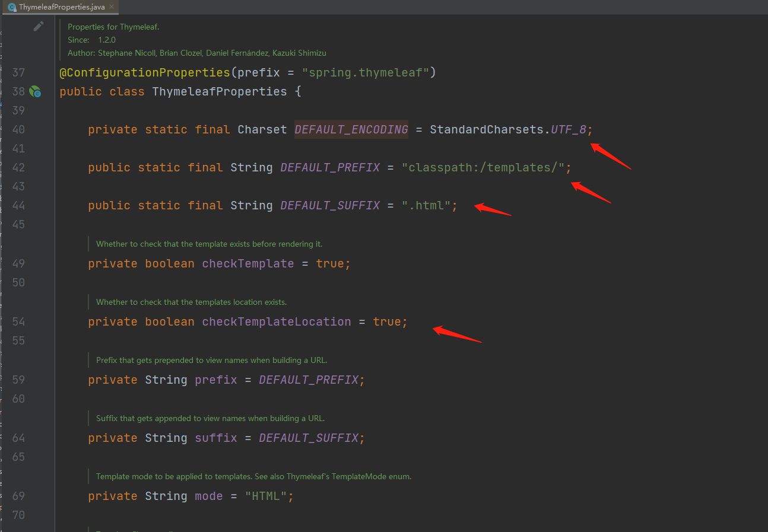768x532 pixels.
Task: Click line number 37 in the gutter
Action: click(18, 72)
